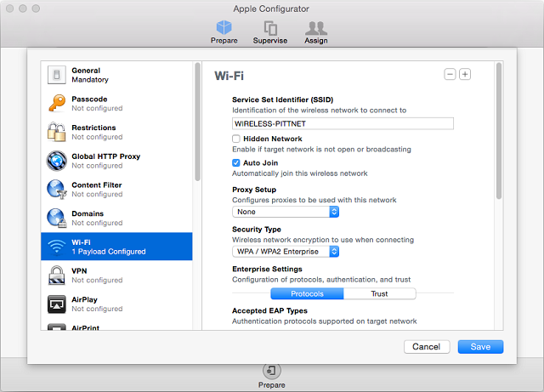Select the VPN lock icon
Viewport: 544px width, 392px height.
(x=57, y=276)
